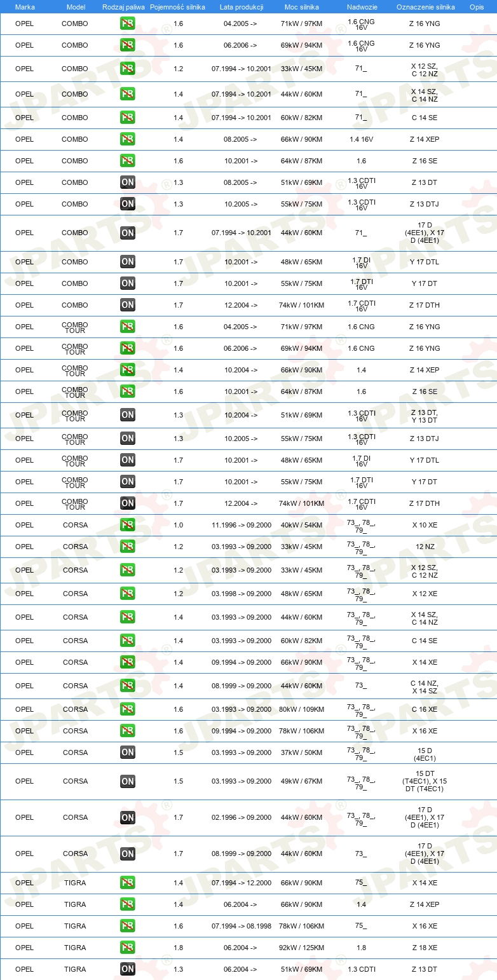Screen dimensions: 497x980
Task: Select the 1.4 16V body cell
Action: pyautogui.click(x=362, y=139)
